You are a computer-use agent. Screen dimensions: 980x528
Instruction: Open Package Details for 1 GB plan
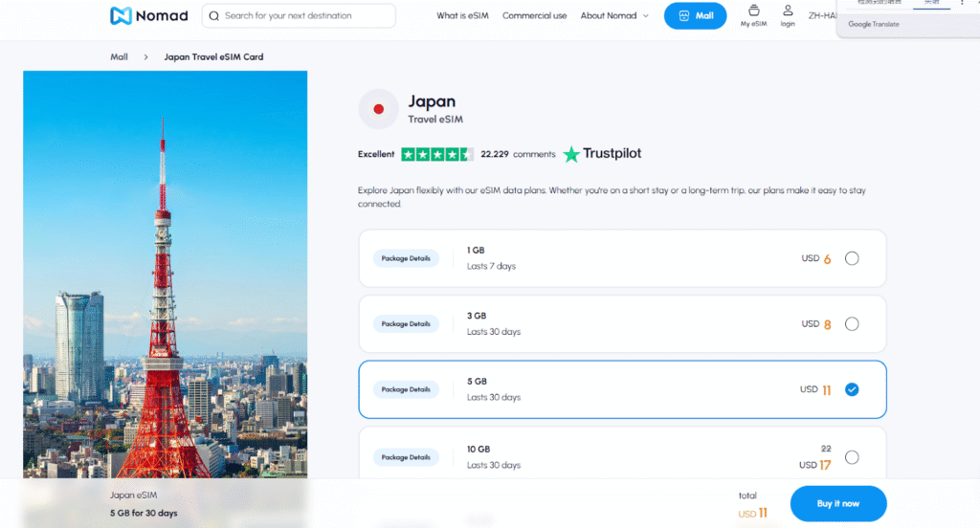pyautogui.click(x=406, y=258)
